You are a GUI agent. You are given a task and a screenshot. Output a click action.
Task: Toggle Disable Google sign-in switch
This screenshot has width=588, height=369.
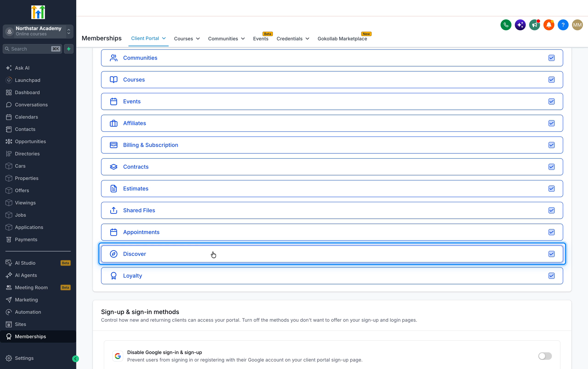tap(545, 356)
